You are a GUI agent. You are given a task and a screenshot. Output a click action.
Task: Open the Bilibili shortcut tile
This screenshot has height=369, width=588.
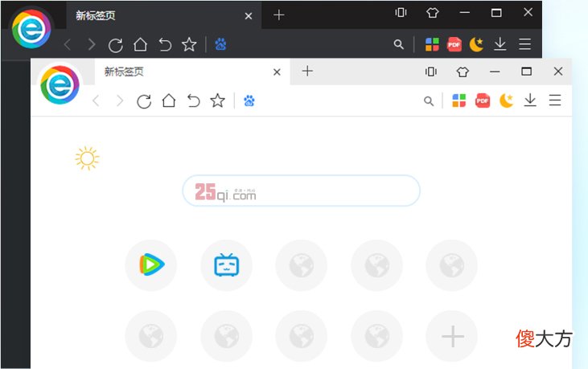tap(226, 264)
